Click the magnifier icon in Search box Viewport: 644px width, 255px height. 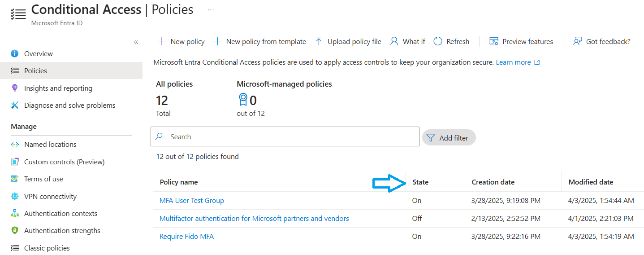tap(159, 136)
